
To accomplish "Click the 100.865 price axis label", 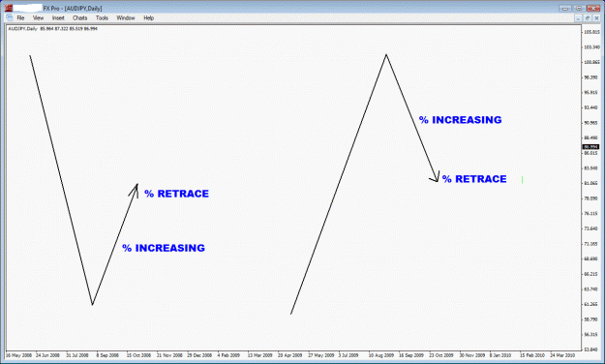I will (591, 62).
